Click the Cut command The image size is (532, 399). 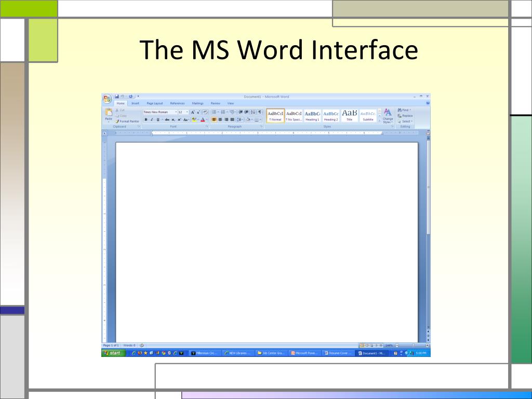click(x=120, y=110)
